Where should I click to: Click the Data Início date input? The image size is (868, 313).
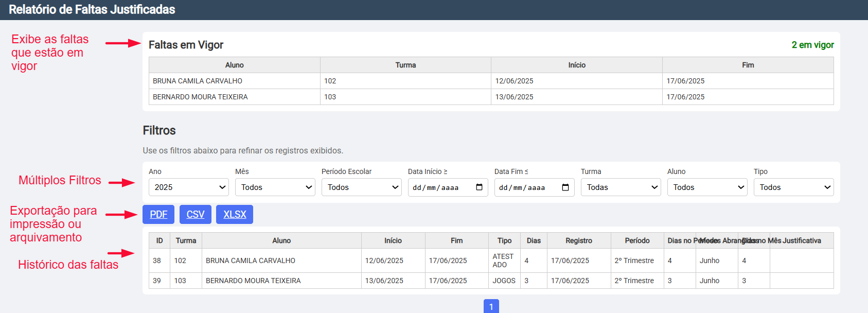440,187
